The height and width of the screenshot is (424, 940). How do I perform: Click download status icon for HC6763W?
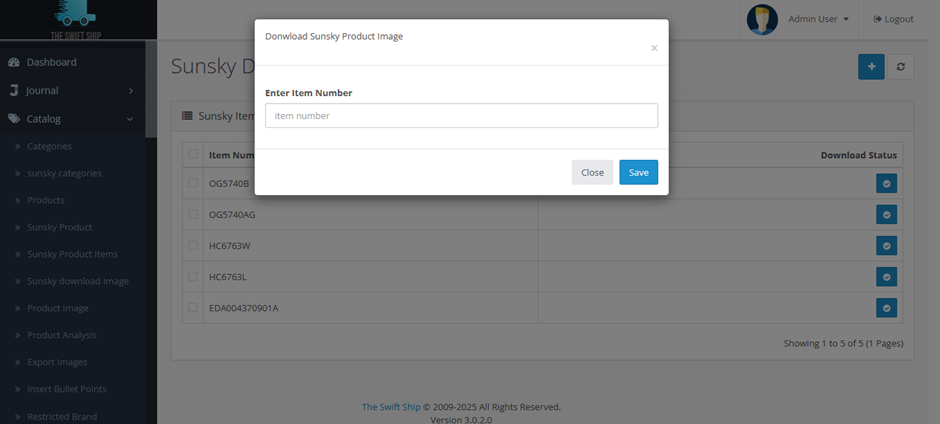tap(886, 245)
